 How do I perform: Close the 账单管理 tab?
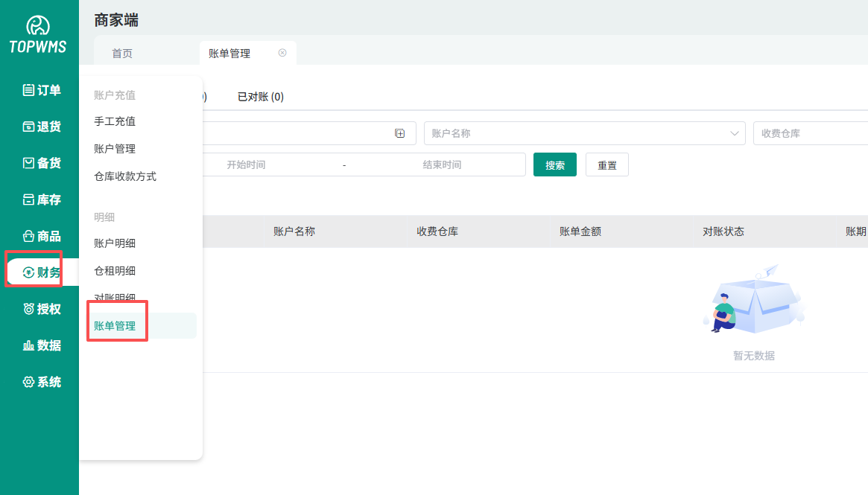point(282,53)
